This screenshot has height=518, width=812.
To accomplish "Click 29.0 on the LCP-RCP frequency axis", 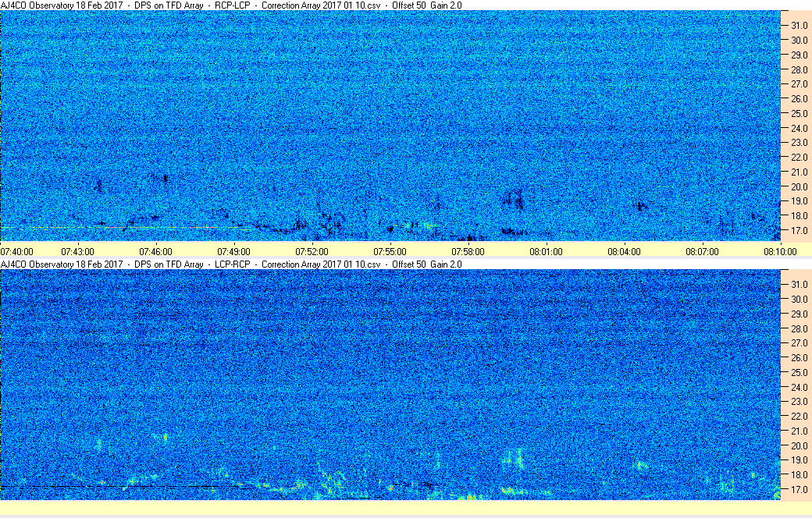I will pyautogui.click(x=799, y=314).
